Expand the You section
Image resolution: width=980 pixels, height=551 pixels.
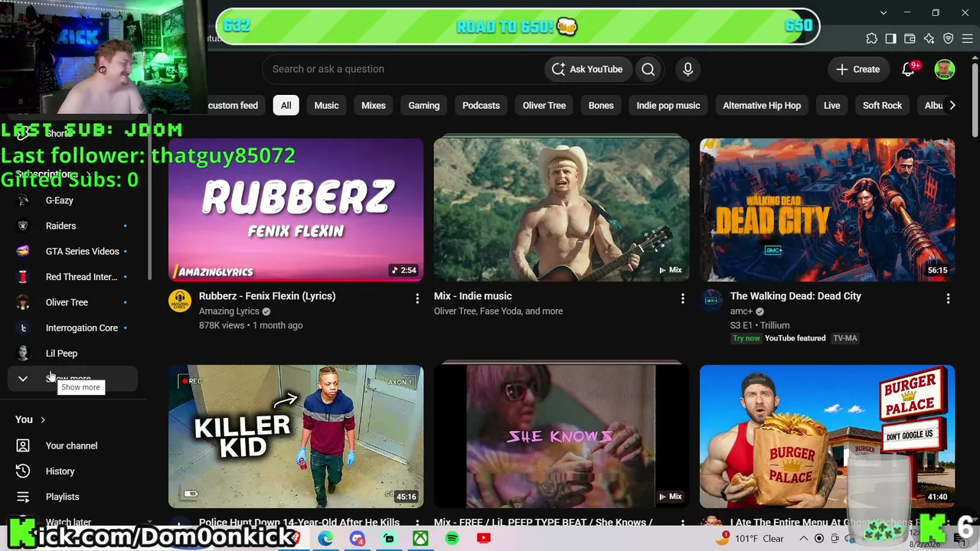31,419
